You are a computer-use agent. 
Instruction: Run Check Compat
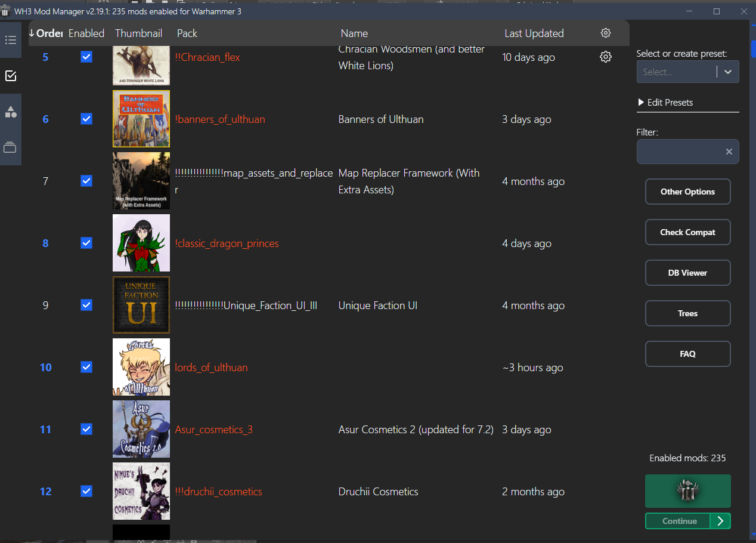[x=687, y=232]
